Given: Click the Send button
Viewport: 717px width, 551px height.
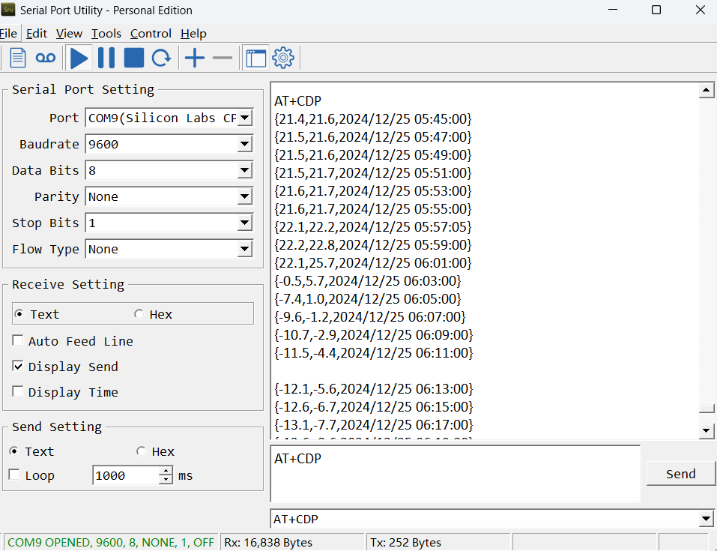Looking at the screenshot, I should point(680,473).
